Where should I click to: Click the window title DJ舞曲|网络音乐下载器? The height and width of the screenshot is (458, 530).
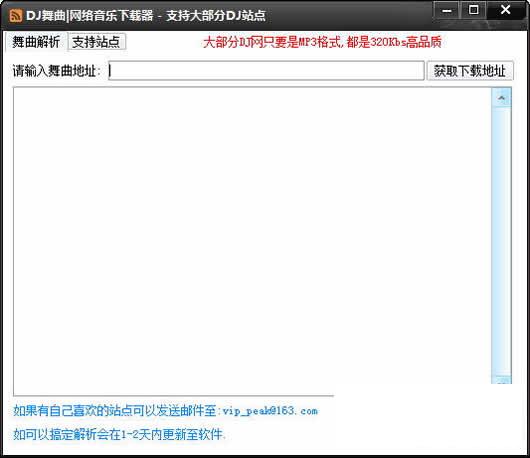point(90,16)
